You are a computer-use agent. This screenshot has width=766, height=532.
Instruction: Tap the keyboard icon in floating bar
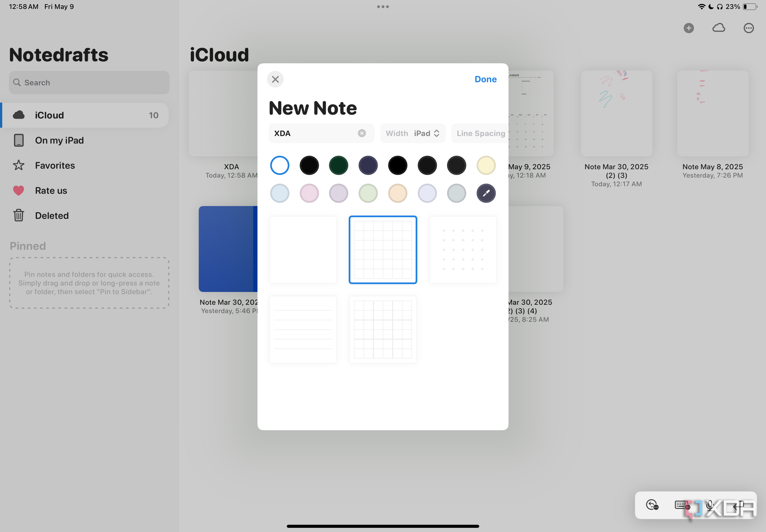pyautogui.click(x=682, y=505)
